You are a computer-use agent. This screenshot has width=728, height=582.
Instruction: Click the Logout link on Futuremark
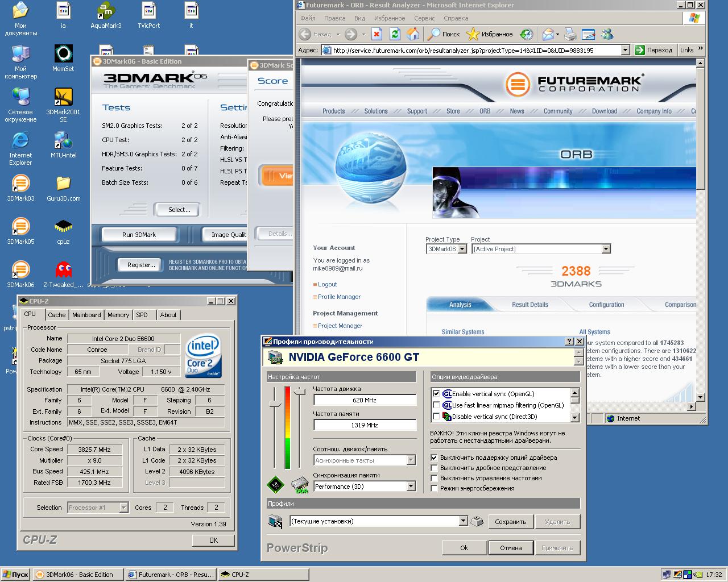coord(327,284)
